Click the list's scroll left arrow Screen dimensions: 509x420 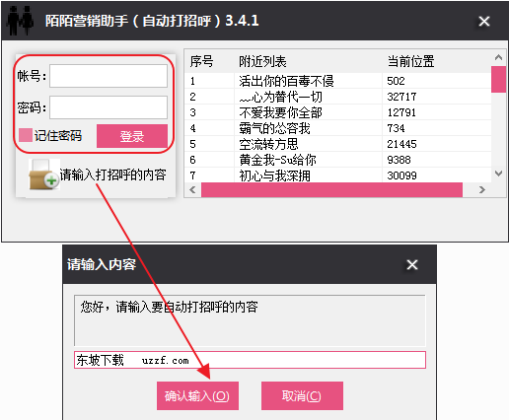click(x=192, y=189)
